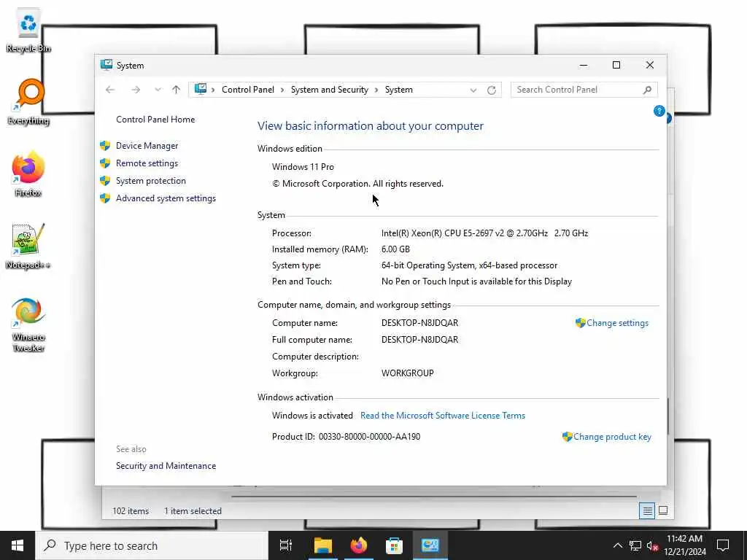Go to Control Panel Home

pos(155,120)
